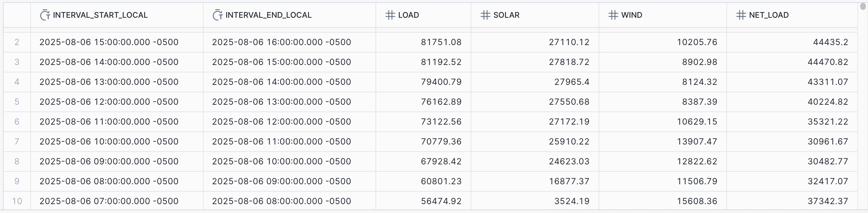This screenshot has width=868, height=213.
Task: Select row number 2
Action: tap(17, 42)
